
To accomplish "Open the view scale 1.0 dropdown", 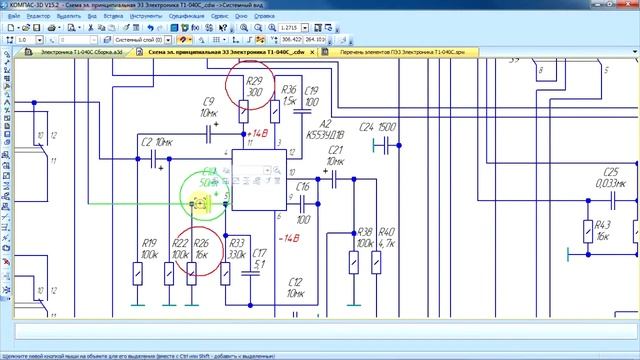I will (40, 40).
